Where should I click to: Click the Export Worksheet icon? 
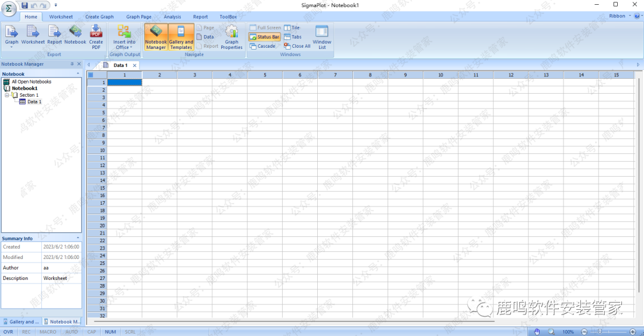pos(33,35)
